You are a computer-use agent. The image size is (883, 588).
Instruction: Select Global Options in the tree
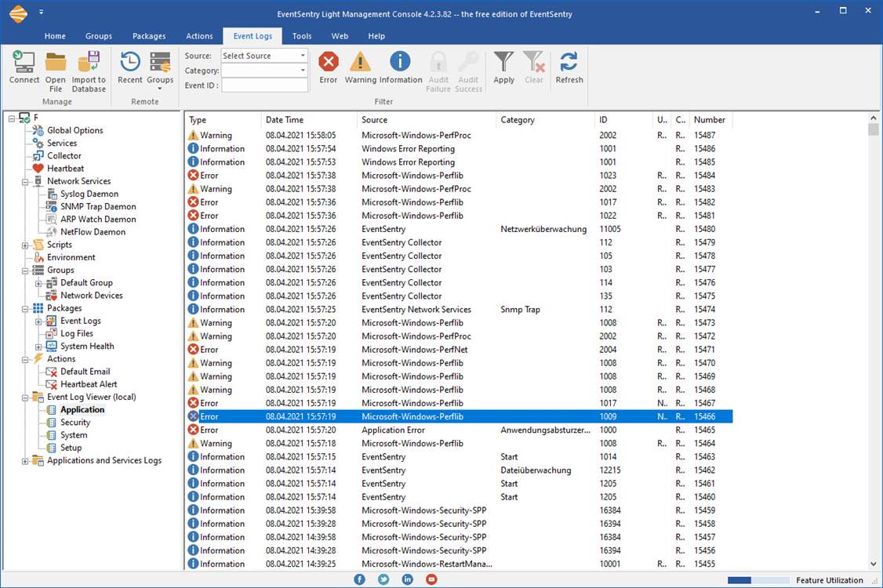pyautogui.click(x=75, y=130)
